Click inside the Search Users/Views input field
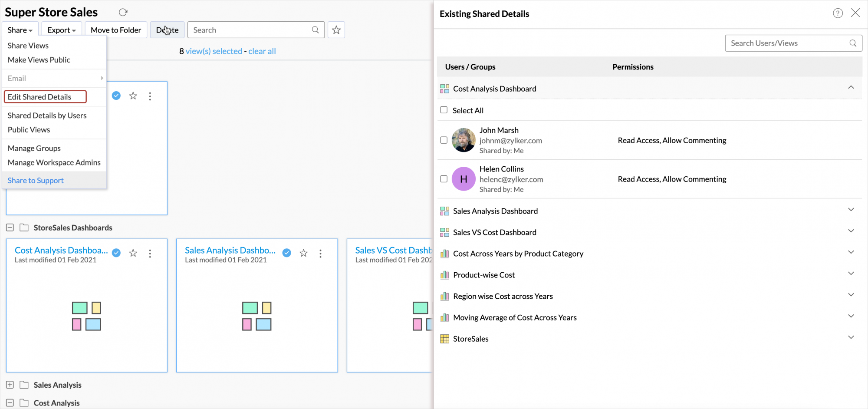The height and width of the screenshot is (409, 868). [x=781, y=43]
